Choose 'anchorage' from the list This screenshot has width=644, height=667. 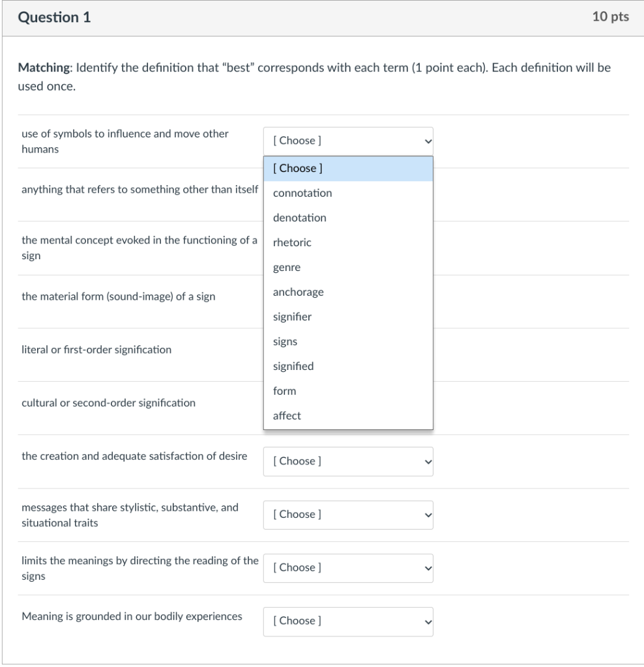348,292
